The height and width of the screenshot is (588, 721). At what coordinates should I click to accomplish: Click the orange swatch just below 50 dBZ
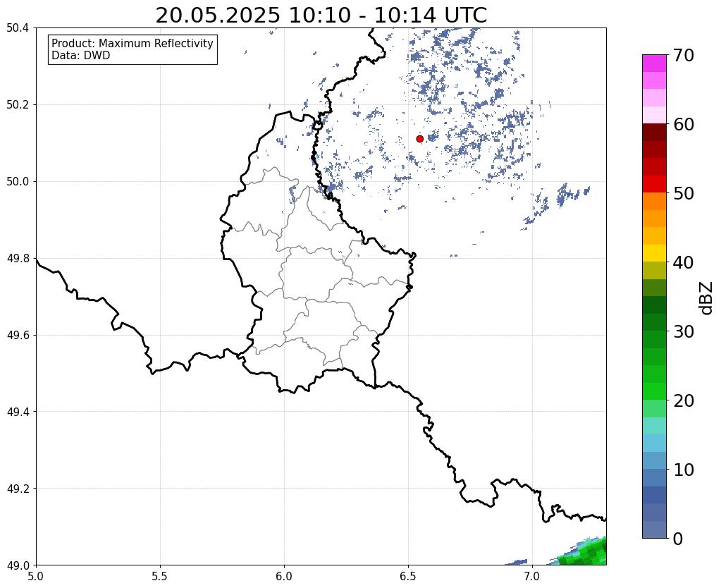(654, 202)
